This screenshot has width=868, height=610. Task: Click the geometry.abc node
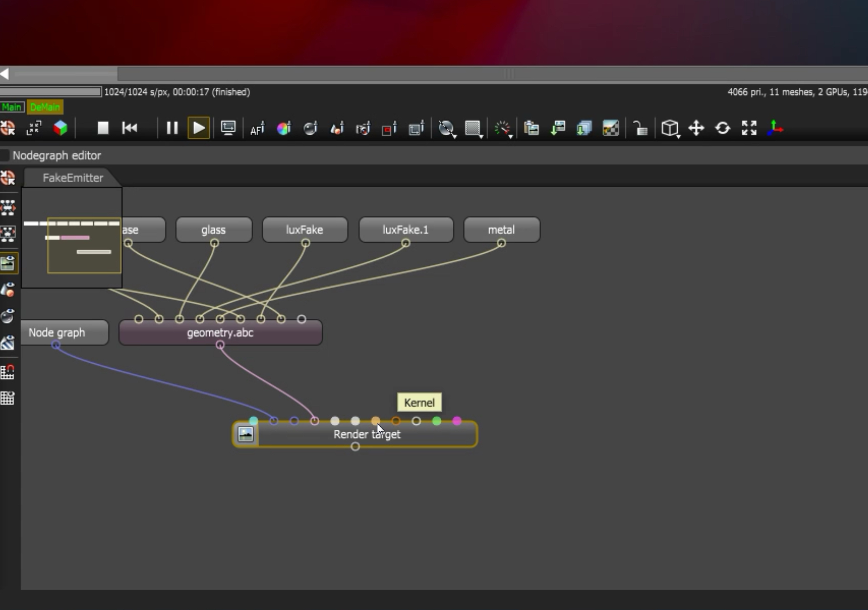(x=220, y=333)
